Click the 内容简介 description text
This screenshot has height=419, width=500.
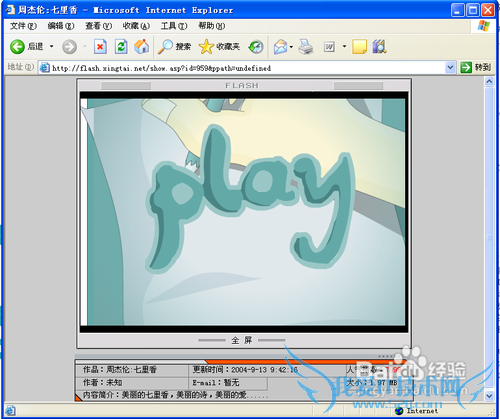click(175, 395)
